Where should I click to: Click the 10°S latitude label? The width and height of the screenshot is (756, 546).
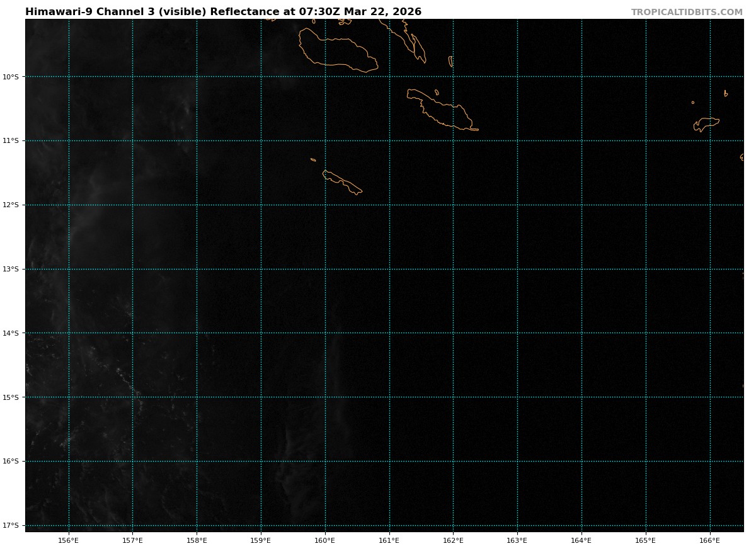point(11,77)
